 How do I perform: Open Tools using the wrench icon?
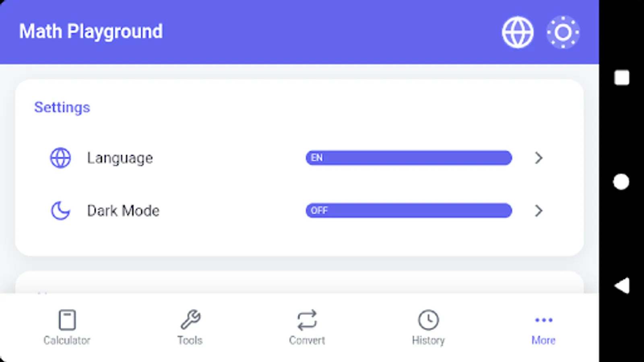(190, 319)
